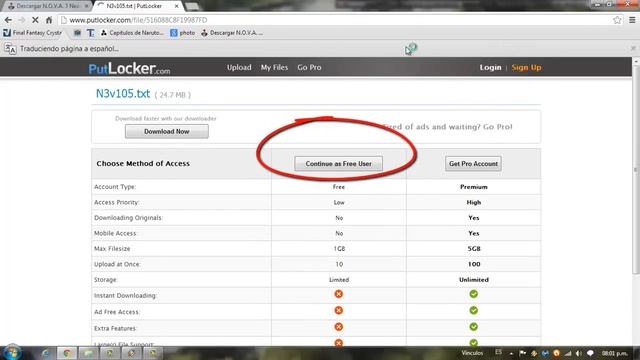640x360 pixels.
Task: Click the Access Priority High cell
Action: pos(473,202)
